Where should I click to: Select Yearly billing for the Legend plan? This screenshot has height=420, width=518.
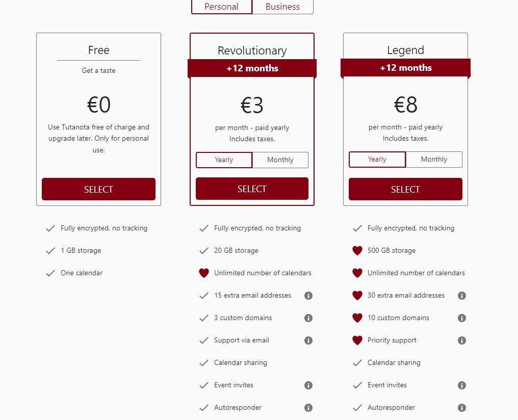coord(377,159)
